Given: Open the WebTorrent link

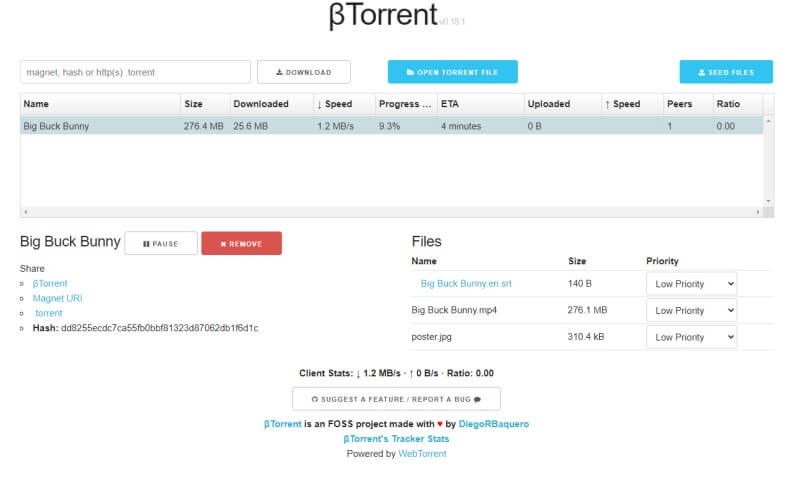Looking at the screenshot, I should [x=422, y=454].
